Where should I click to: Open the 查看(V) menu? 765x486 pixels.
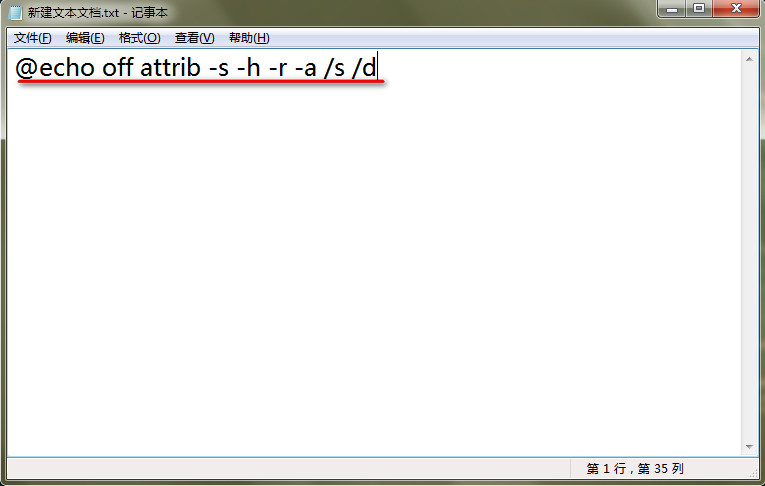(194, 38)
